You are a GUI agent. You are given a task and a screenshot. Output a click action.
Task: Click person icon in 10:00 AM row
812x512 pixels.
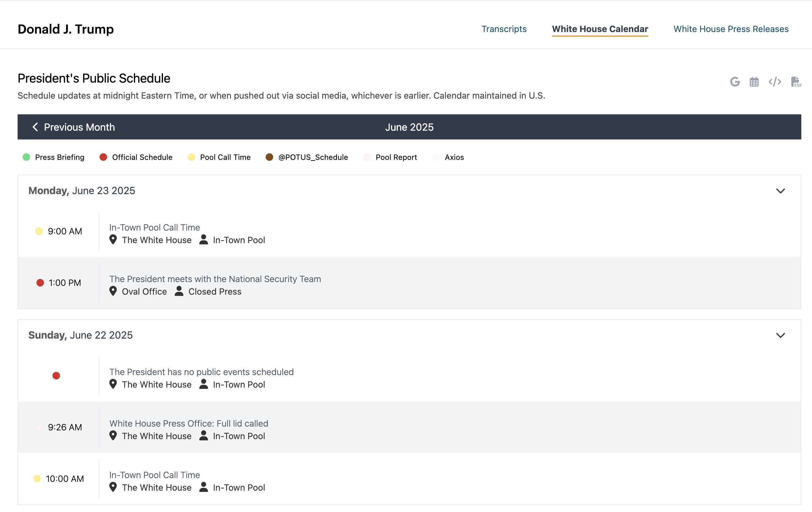click(203, 487)
